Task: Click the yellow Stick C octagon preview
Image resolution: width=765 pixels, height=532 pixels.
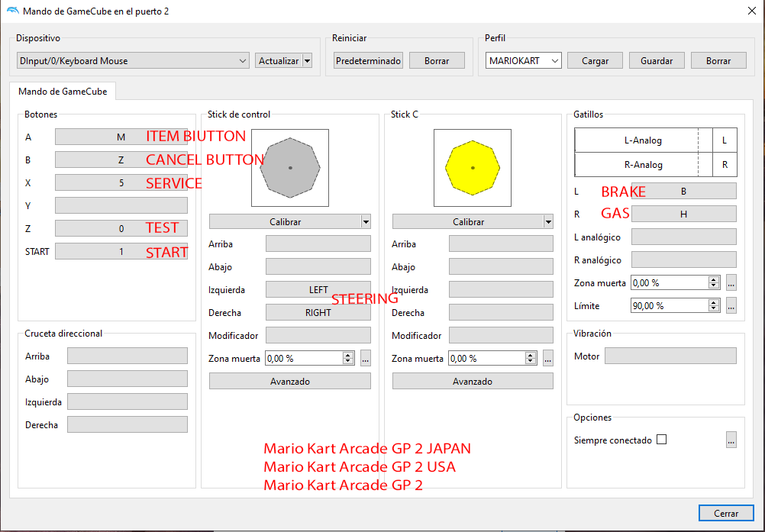Action: click(x=473, y=168)
